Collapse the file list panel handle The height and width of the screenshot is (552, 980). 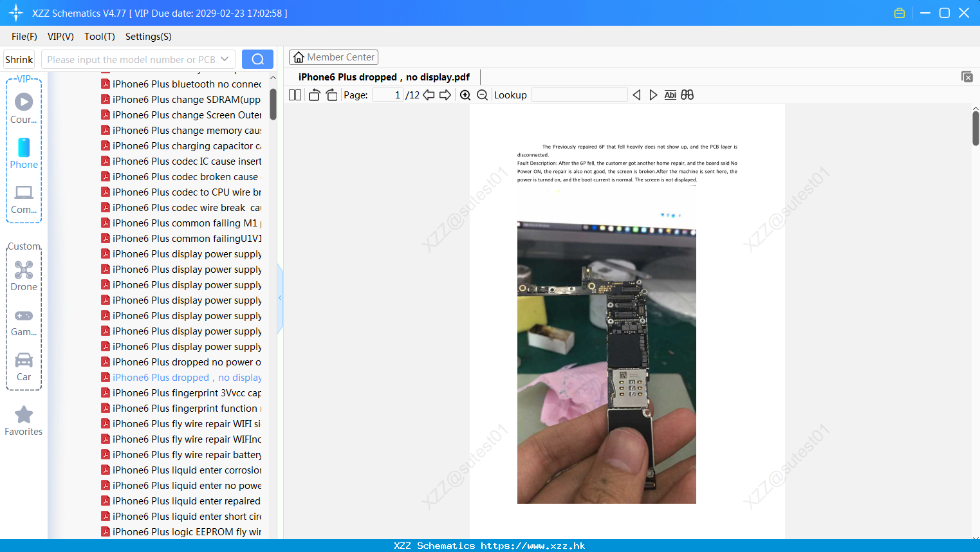(280, 298)
